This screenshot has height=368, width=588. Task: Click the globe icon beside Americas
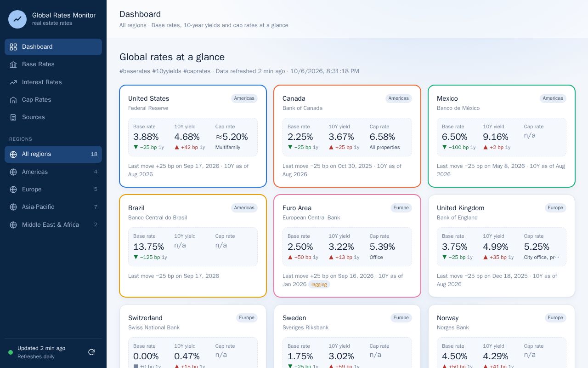[13, 172]
